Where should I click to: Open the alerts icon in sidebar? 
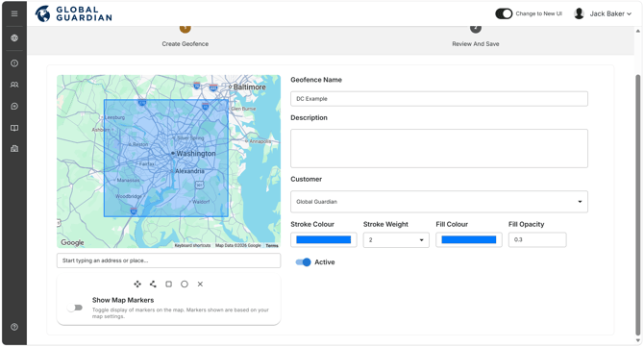14,63
